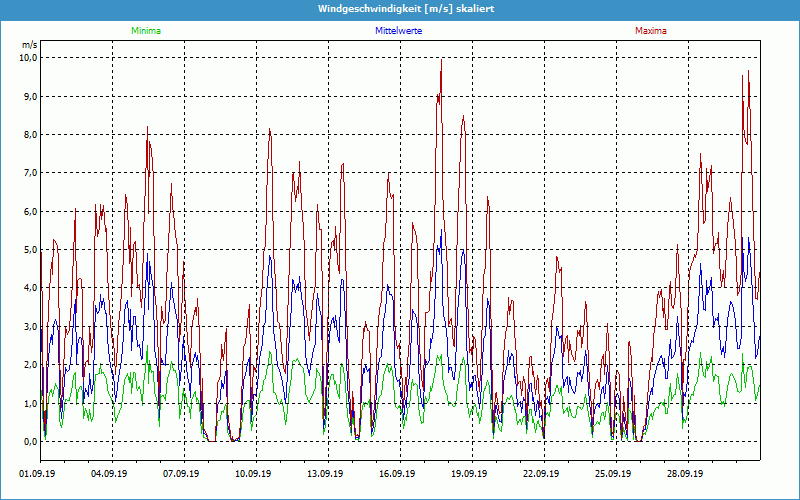Click the 9,0 y-axis value
The height and width of the screenshot is (500, 800).
(x=31, y=96)
